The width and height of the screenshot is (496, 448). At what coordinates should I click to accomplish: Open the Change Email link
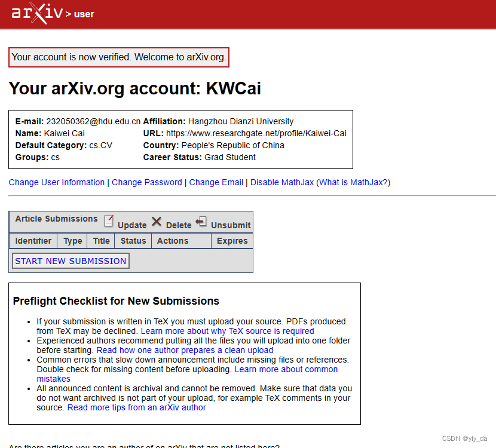(216, 182)
